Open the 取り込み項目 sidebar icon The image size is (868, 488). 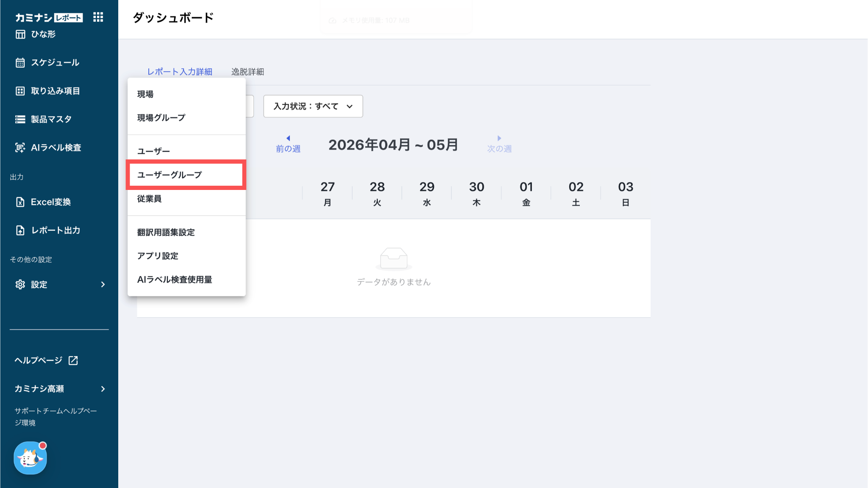click(x=20, y=91)
